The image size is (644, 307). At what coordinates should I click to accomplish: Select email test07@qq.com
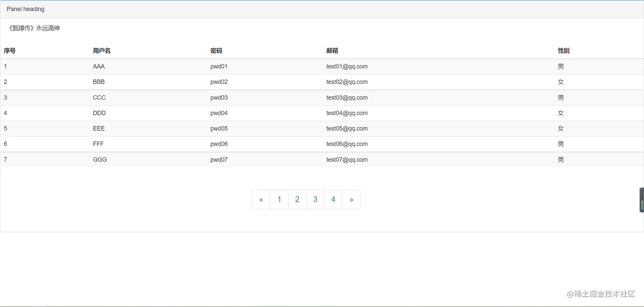pyautogui.click(x=347, y=160)
